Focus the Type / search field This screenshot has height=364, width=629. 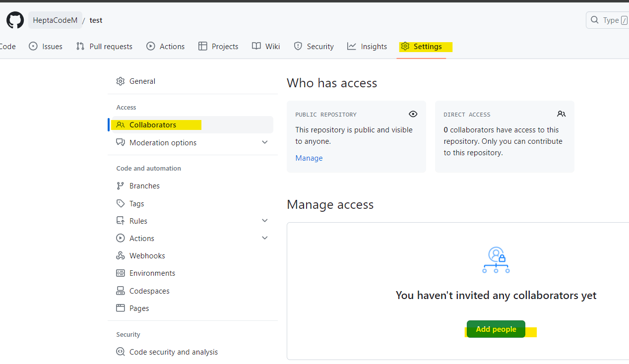[x=608, y=20]
